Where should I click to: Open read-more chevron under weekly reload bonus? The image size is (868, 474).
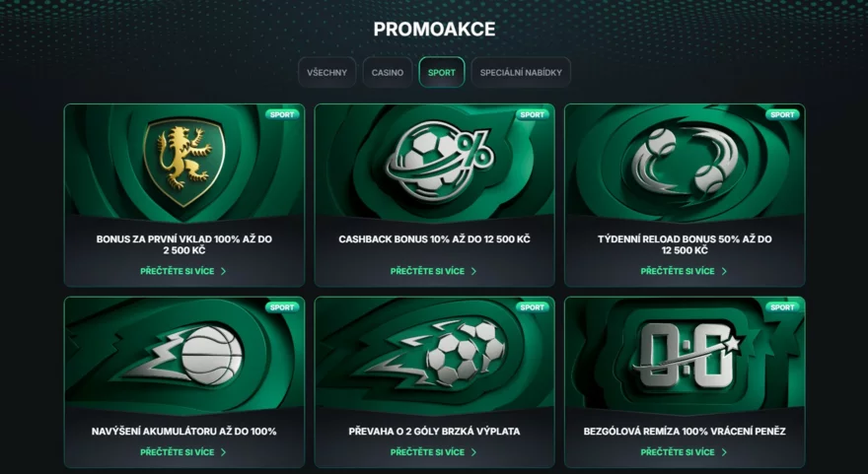[x=724, y=271]
